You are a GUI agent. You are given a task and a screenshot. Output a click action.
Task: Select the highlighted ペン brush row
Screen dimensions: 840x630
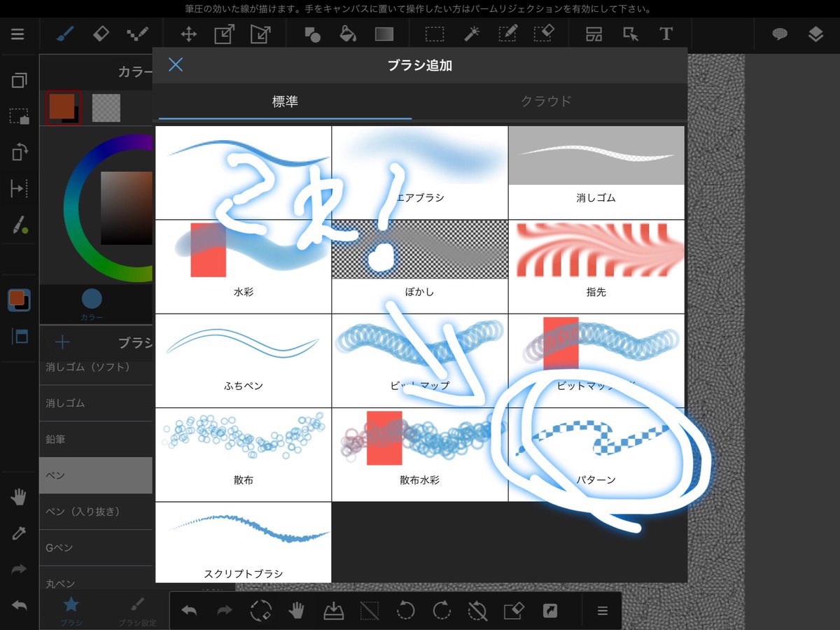pyautogui.click(x=96, y=475)
